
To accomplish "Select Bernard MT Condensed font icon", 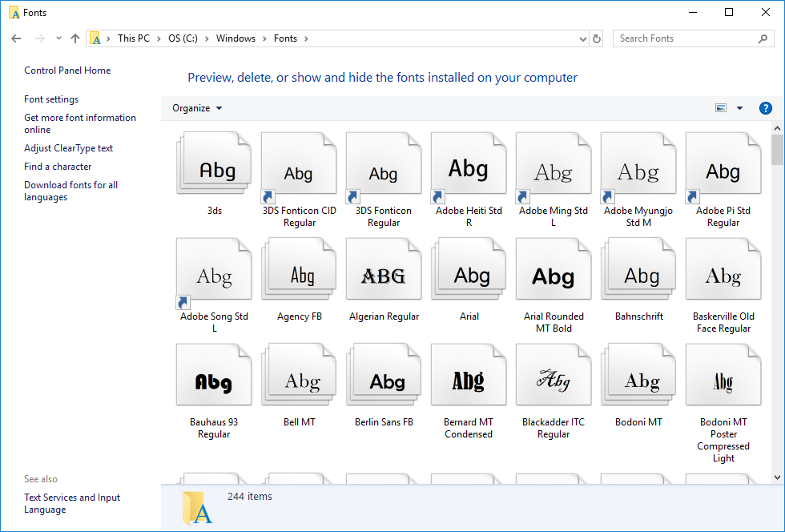I will 469,375.
